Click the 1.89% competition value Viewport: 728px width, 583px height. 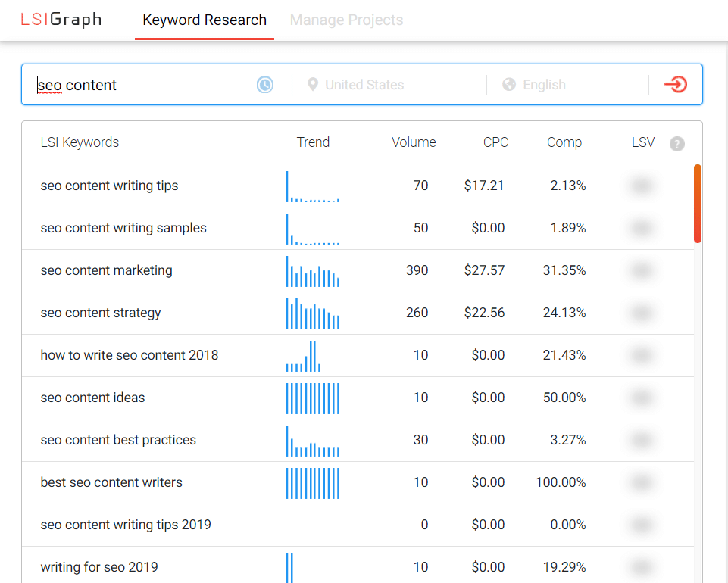[x=568, y=228]
